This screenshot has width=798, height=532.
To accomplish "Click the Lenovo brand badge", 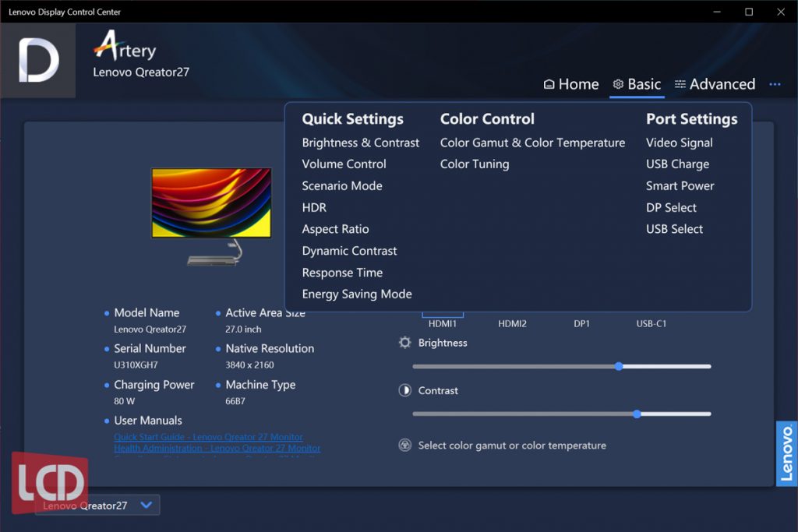I will [x=786, y=453].
